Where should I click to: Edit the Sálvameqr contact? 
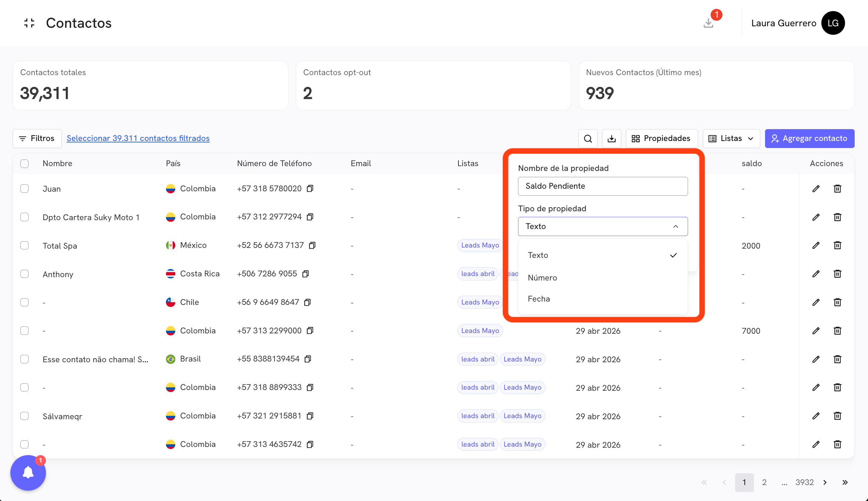pos(816,416)
